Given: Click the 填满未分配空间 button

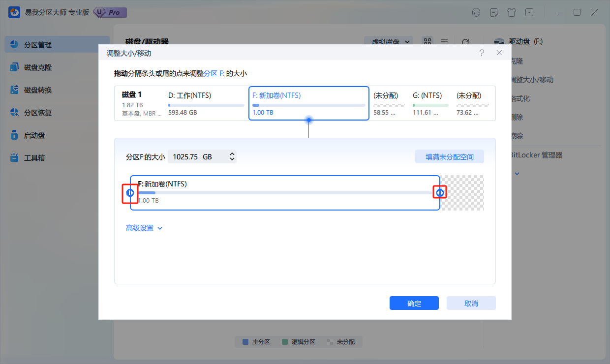Looking at the screenshot, I should (450, 157).
